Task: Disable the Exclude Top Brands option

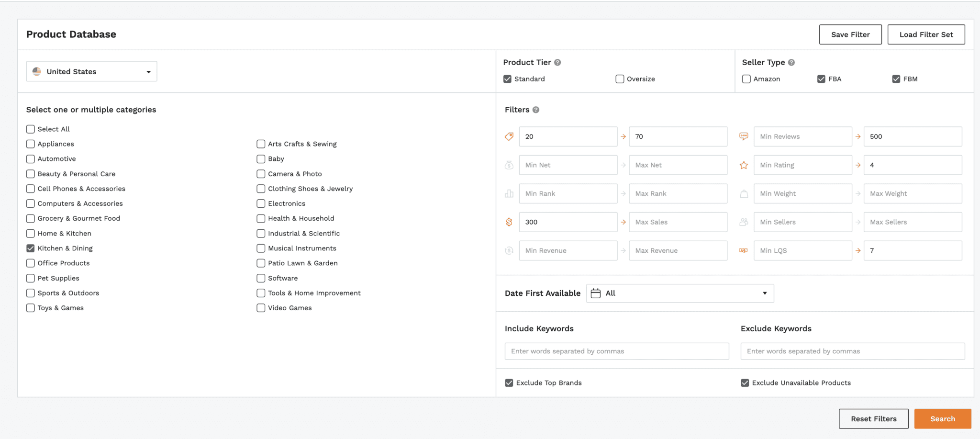Action: click(x=509, y=383)
